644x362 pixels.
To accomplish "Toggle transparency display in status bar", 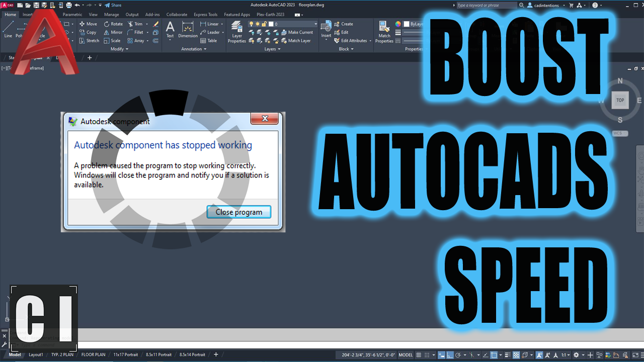I will pyautogui.click(x=516, y=355).
